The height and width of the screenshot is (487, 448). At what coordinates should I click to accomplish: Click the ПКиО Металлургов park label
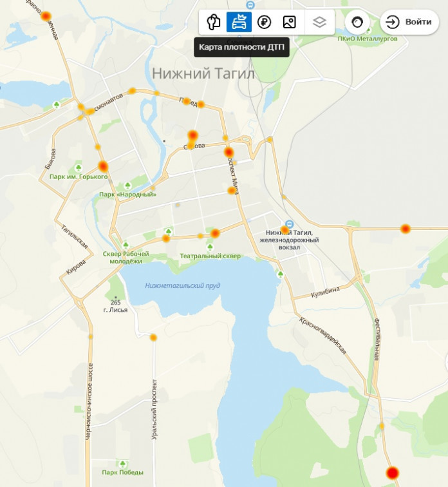click(368, 39)
